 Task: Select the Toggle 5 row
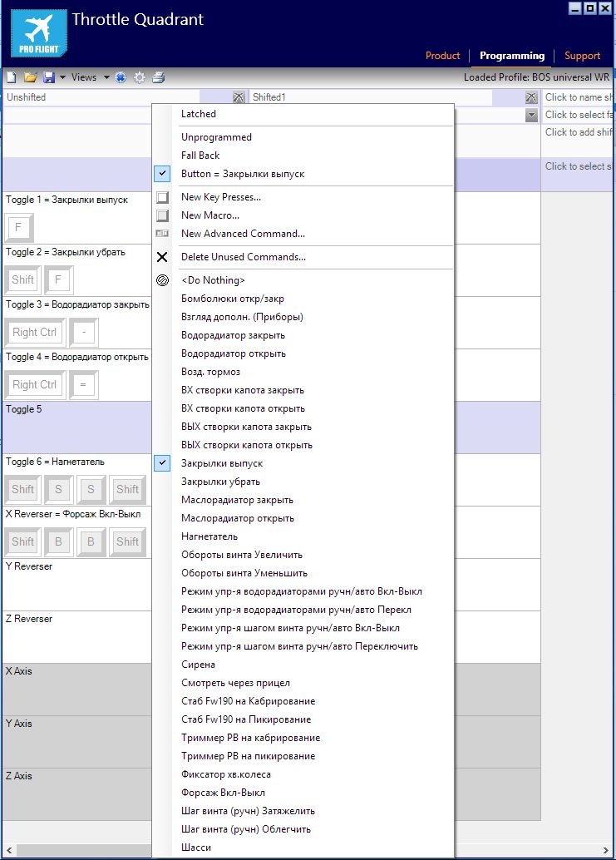coord(76,428)
